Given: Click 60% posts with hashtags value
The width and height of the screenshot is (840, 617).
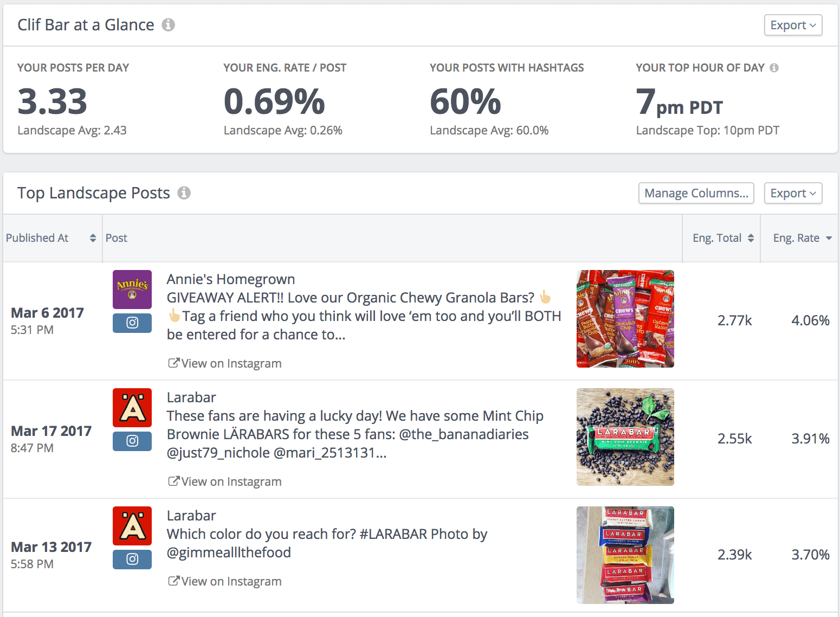Looking at the screenshot, I should [466, 101].
